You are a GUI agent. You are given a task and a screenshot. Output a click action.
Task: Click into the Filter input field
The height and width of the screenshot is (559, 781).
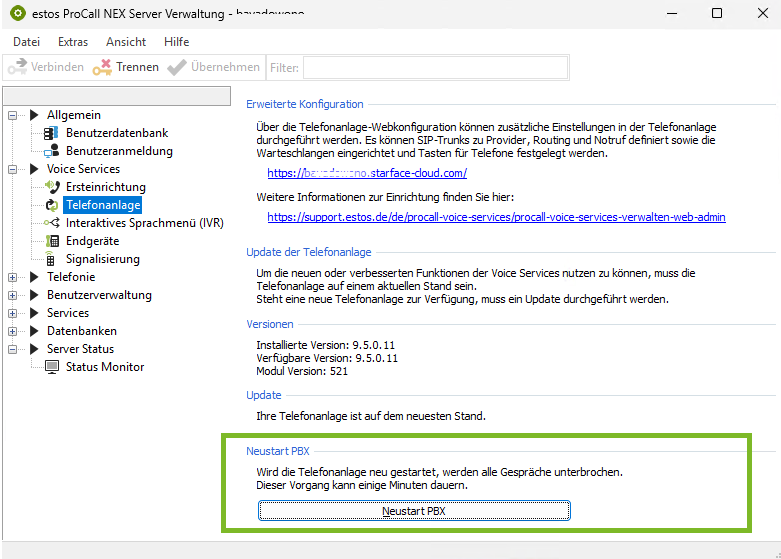click(435, 67)
